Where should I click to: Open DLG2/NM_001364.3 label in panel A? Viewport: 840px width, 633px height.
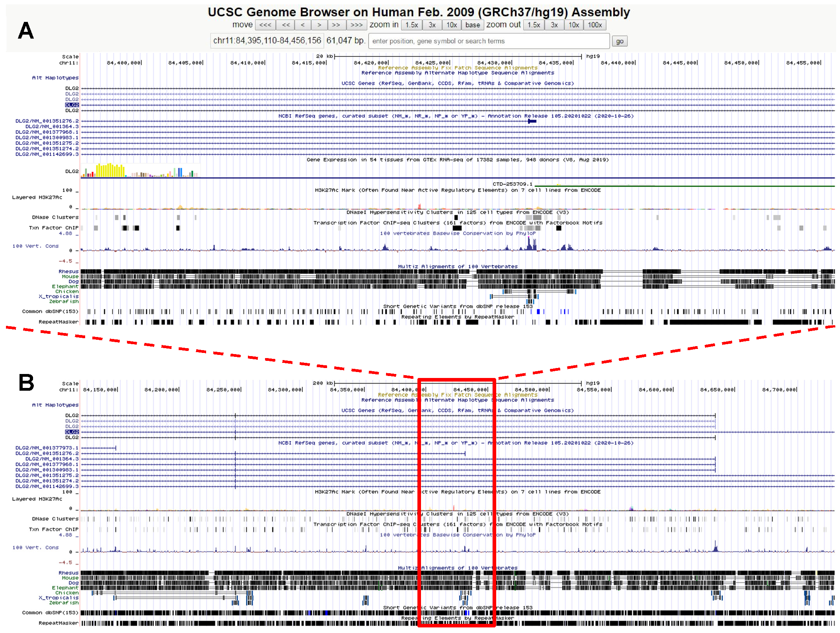pos(52,127)
